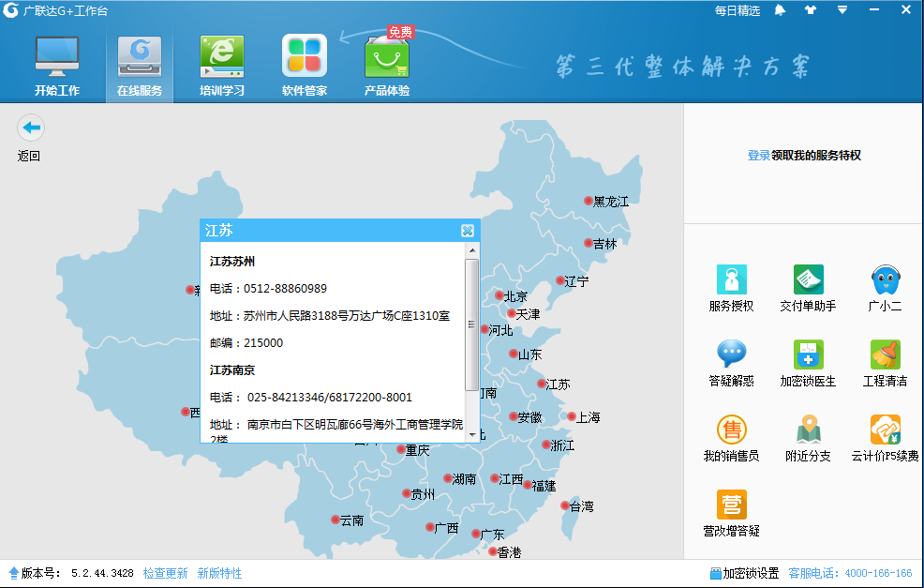Select 北京 marker on map
924x588 pixels.
(499, 294)
